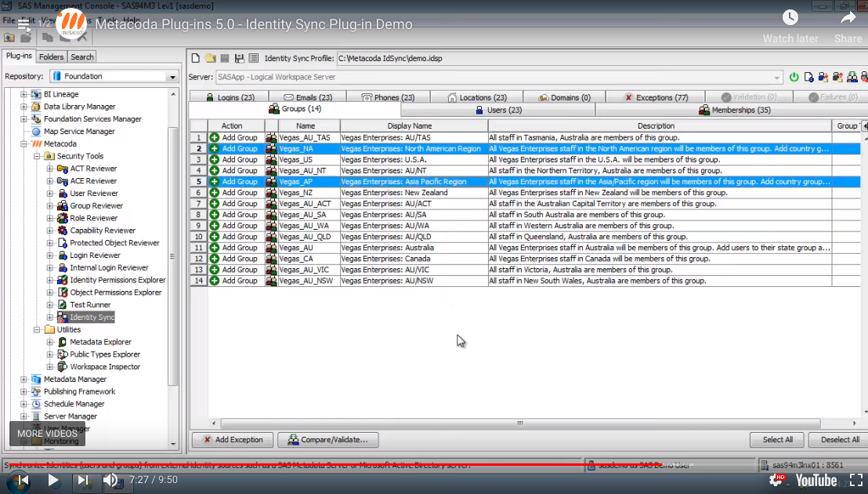
Task: Open the ACE Reviewer plug-in
Action: 93,180
